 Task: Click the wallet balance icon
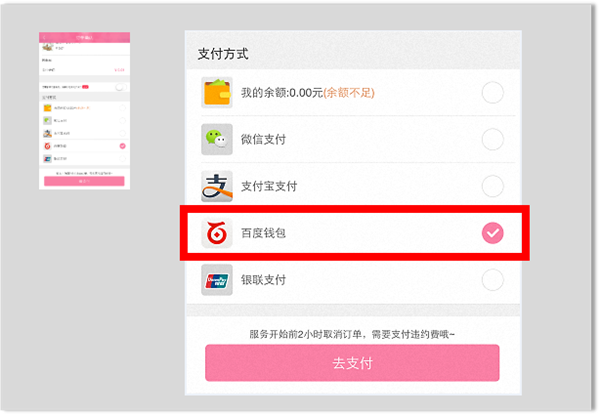(x=216, y=93)
